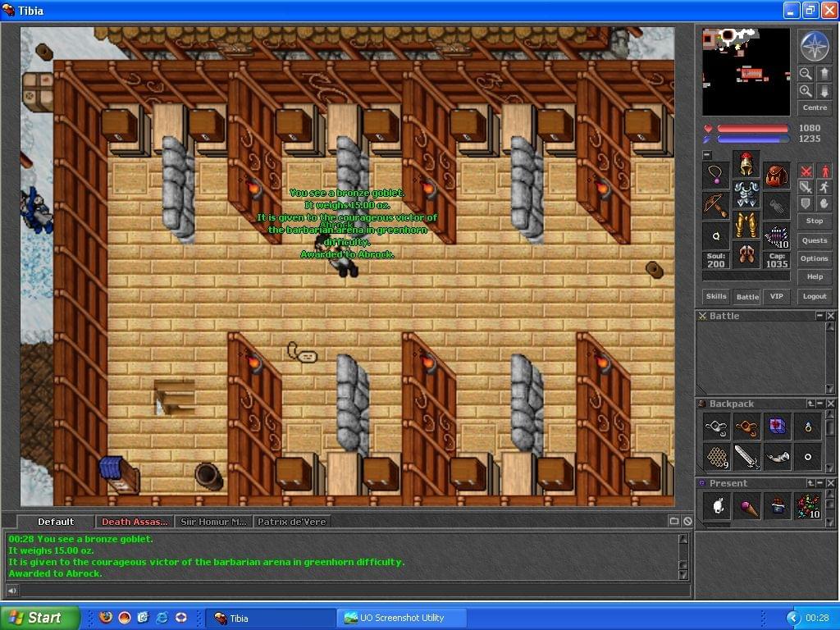Screen dimensions: 840x630
Task: Enable defensive fight mode
Action: pyautogui.click(x=806, y=203)
